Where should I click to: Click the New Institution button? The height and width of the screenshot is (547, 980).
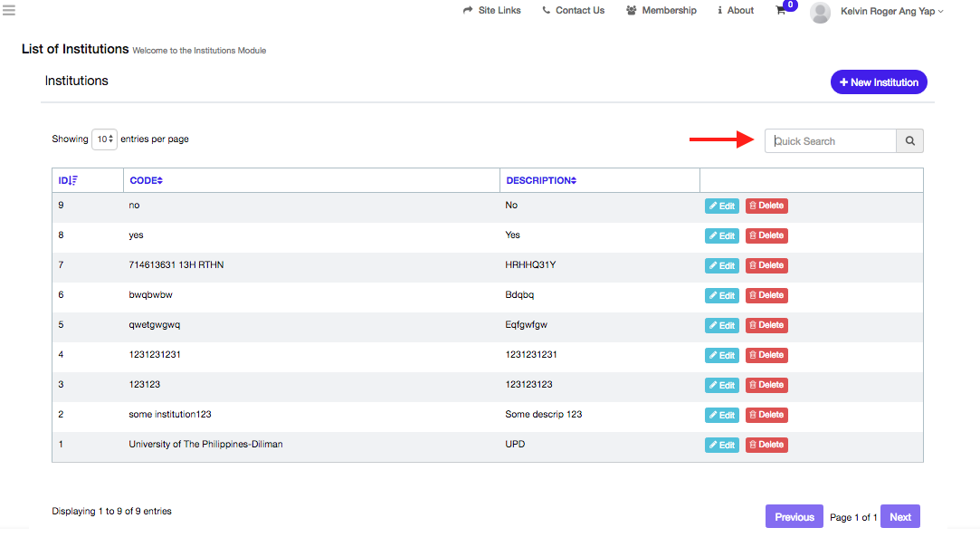tap(878, 82)
